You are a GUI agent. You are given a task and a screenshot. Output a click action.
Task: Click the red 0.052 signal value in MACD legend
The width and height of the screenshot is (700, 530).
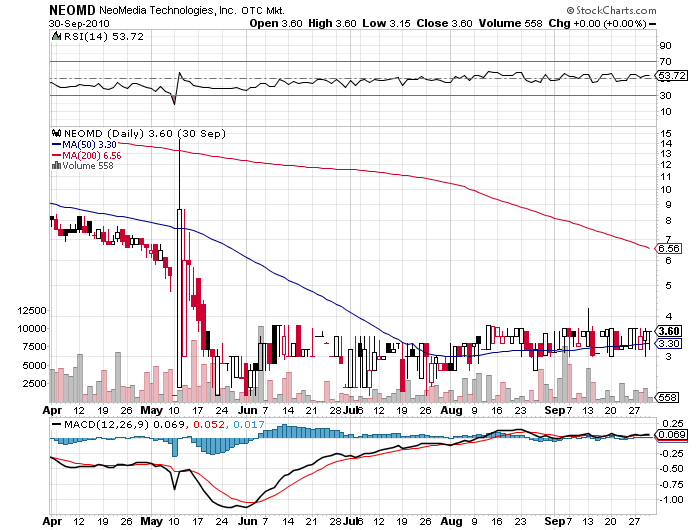208,424
